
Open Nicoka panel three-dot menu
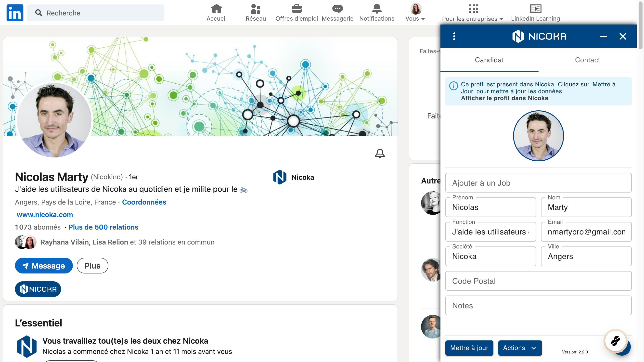(x=454, y=36)
